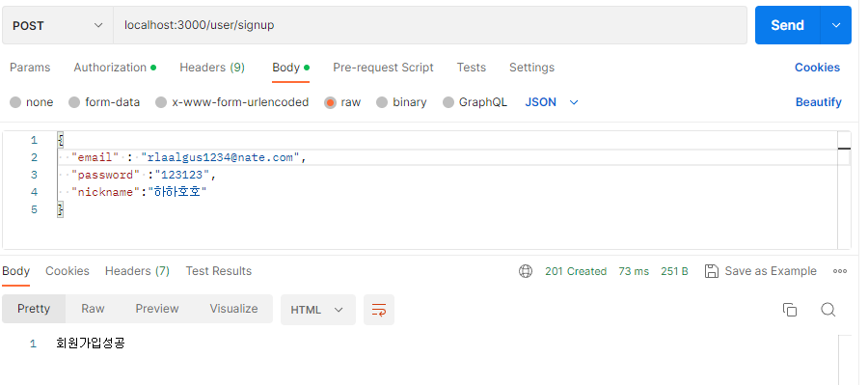Switch to the Authorization tab
Viewport: 868px width, 385px height.
115,68
